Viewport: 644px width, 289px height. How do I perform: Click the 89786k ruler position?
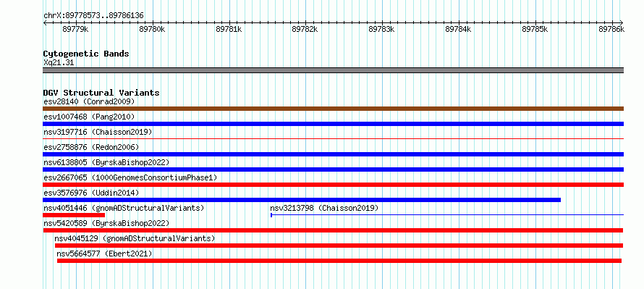coord(611,29)
